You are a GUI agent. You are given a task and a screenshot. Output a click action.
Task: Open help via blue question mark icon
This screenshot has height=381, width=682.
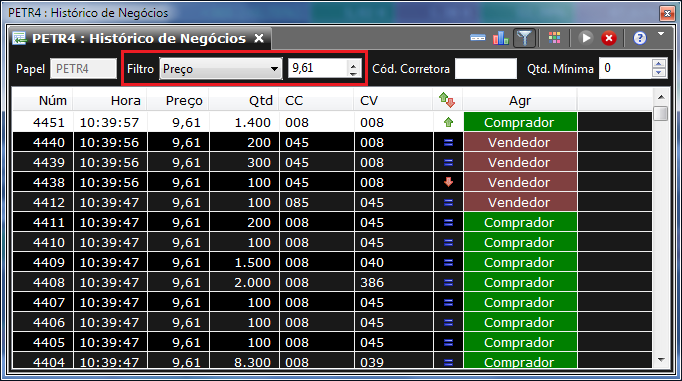tap(639, 38)
